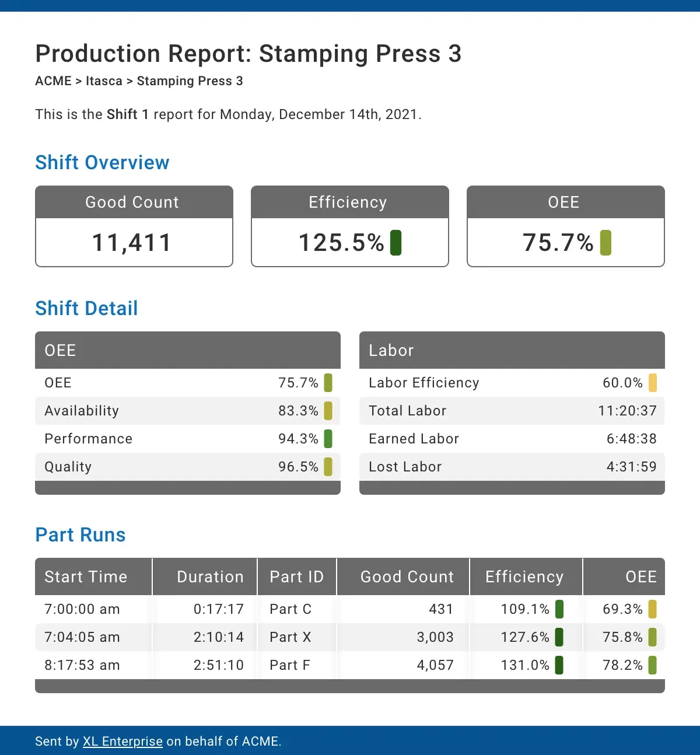Click the Part ID column header
The width and height of the screenshot is (700, 755).
coord(297,576)
